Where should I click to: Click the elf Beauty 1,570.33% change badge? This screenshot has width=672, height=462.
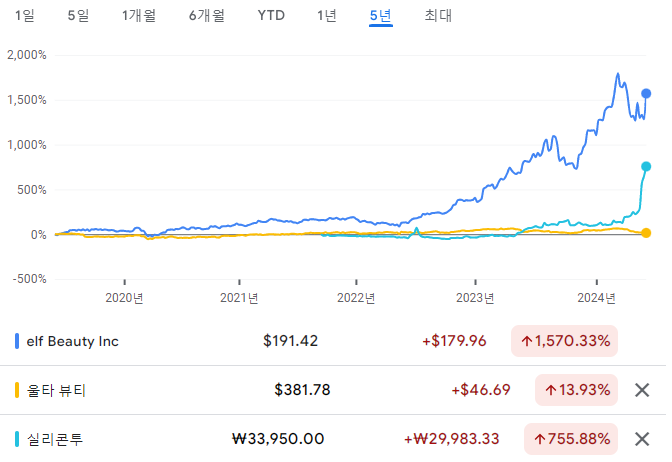pos(564,341)
